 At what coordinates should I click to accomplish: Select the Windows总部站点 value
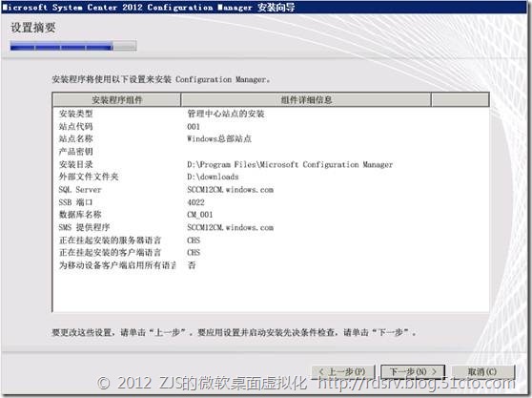[x=219, y=138]
